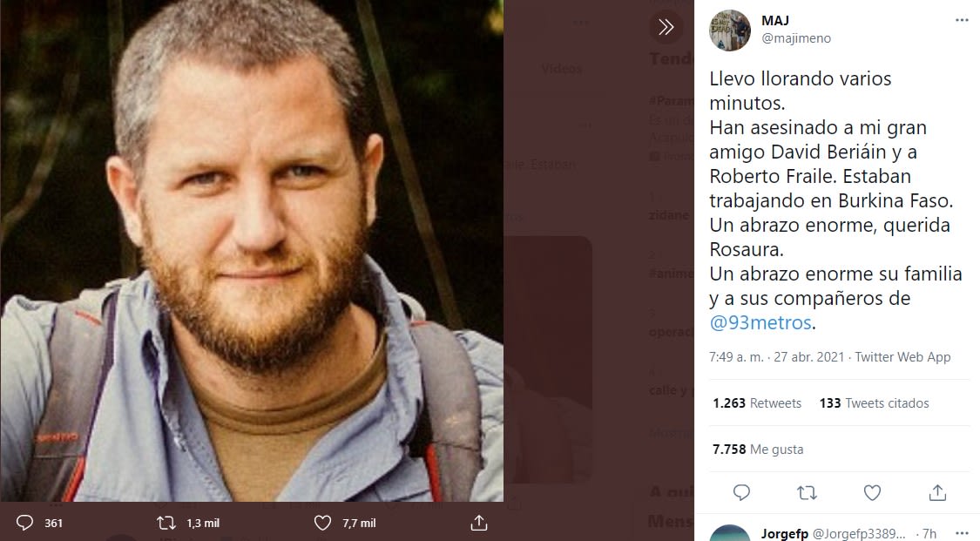The height and width of the screenshot is (541, 980).
Task: Click the reply icon showing 361 replies
Action: [25, 523]
